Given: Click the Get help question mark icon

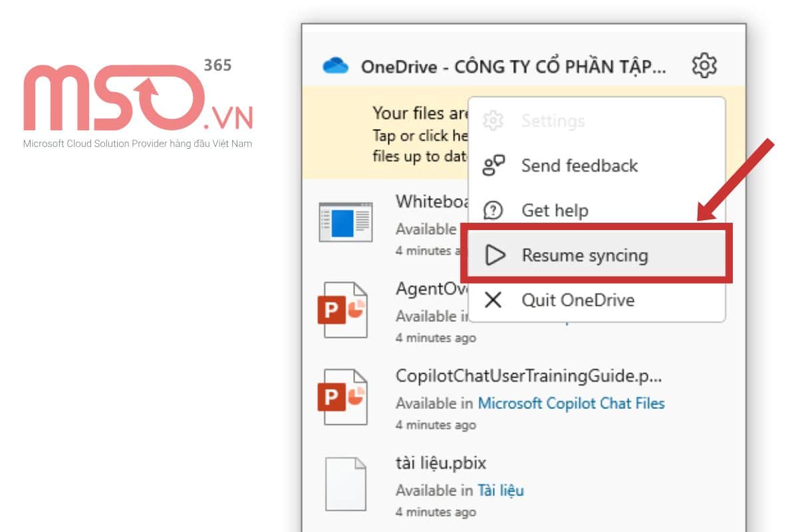Looking at the screenshot, I should click(x=493, y=211).
